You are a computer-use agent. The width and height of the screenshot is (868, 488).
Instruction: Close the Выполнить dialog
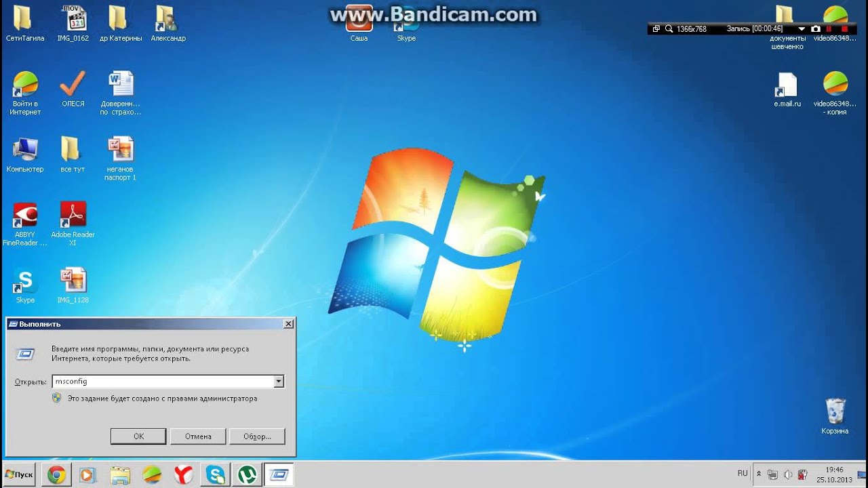[288, 324]
